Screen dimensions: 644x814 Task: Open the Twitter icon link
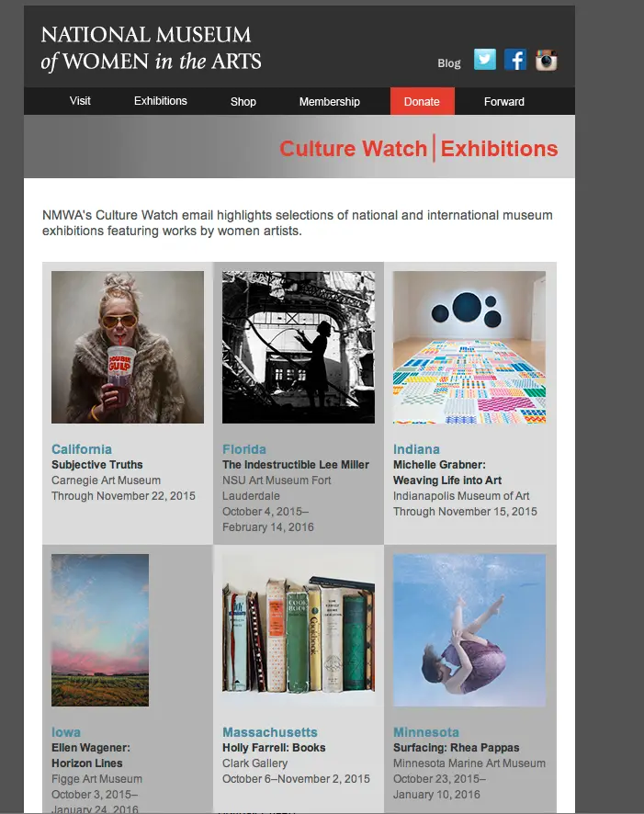[x=485, y=60]
